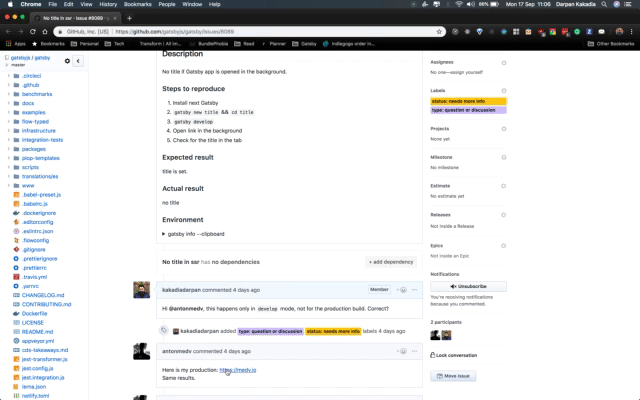640x400 pixels.
Task: Open the Chrome three-dot menu
Action: pyautogui.click(x=631, y=31)
